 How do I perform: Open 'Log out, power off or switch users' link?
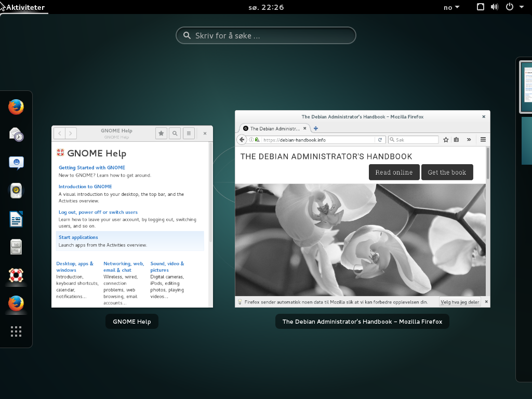pos(98,212)
